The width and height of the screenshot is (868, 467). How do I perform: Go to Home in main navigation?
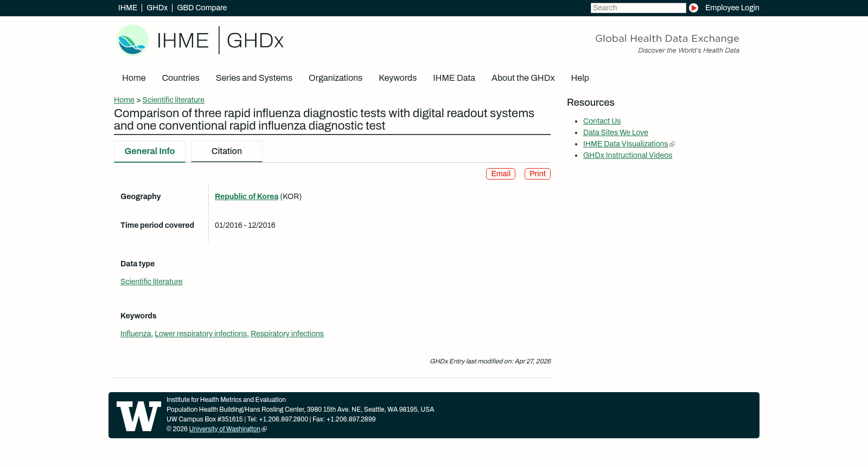pos(134,78)
